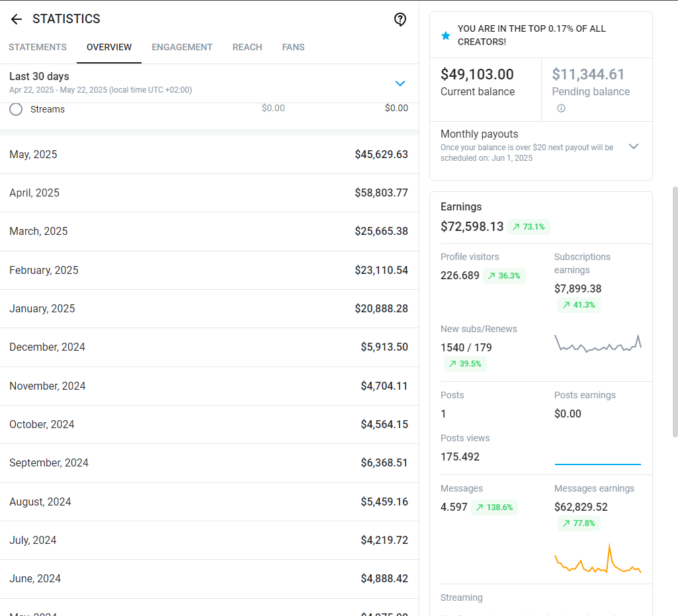Open the Engagement tab
Viewport: 678px width, 616px height.
tap(182, 47)
